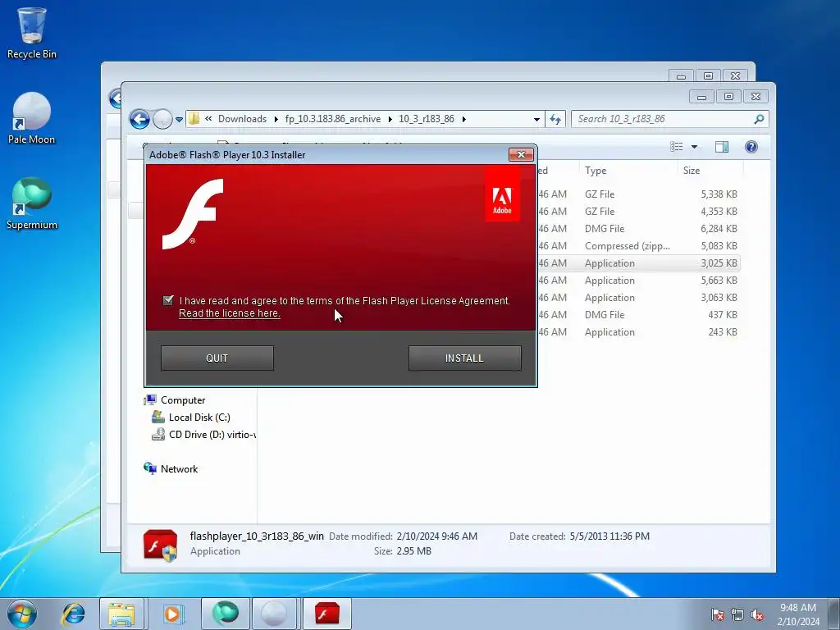Screen dimensions: 840x630
Task: Click the change view icon
Action: click(x=677, y=147)
